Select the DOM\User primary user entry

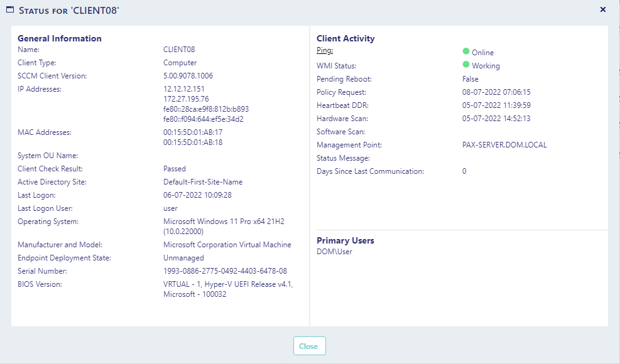334,252
